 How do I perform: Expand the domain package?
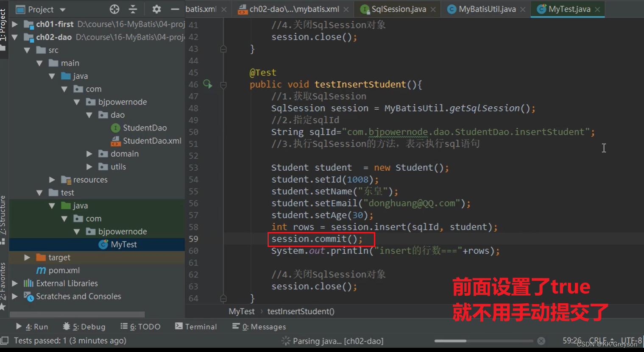pos(89,154)
